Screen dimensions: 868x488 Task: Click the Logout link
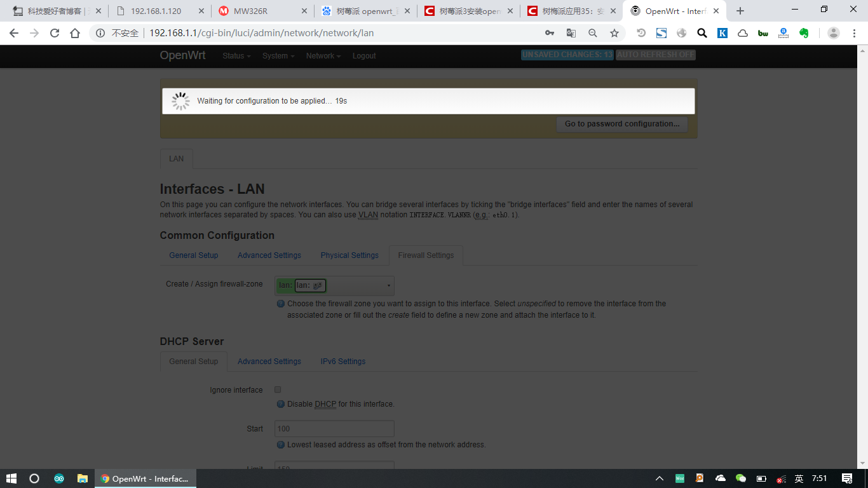pos(364,56)
